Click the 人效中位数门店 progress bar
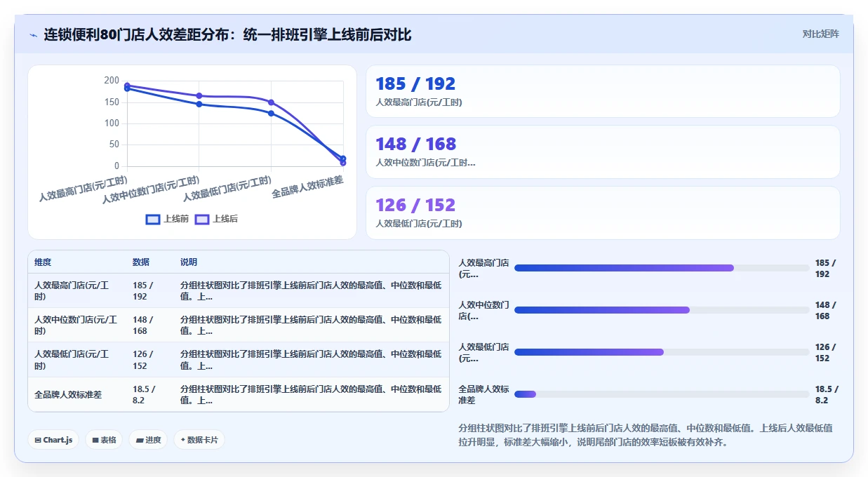The image size is (868, 477). coord(662,310)
